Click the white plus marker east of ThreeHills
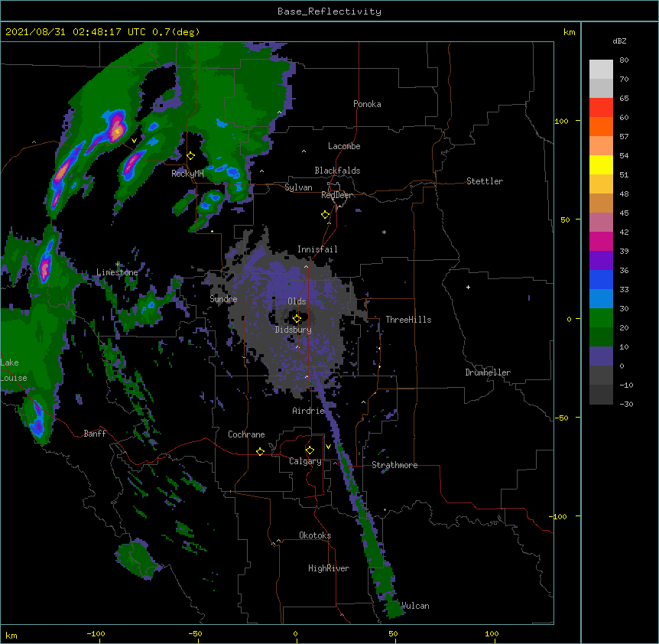The image size is (659, 644). 468,287
